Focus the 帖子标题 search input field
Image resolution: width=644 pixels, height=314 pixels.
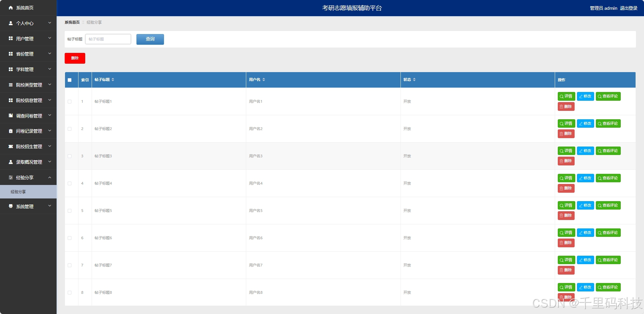pos(108,39)
